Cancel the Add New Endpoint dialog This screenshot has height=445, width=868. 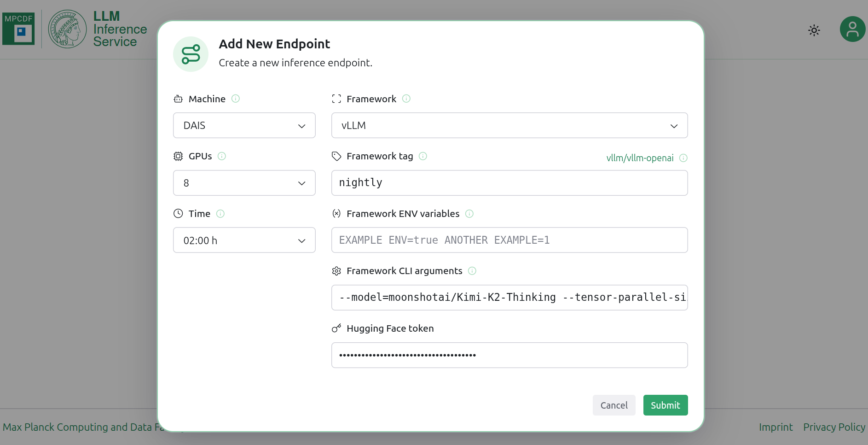click(614, 405)
